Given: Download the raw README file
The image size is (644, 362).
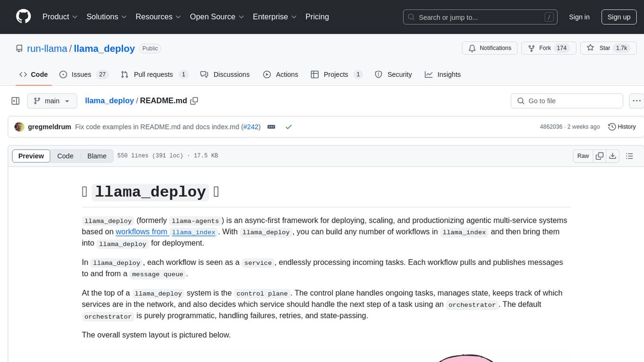Looking at the screenshot, I should [612, 156].
